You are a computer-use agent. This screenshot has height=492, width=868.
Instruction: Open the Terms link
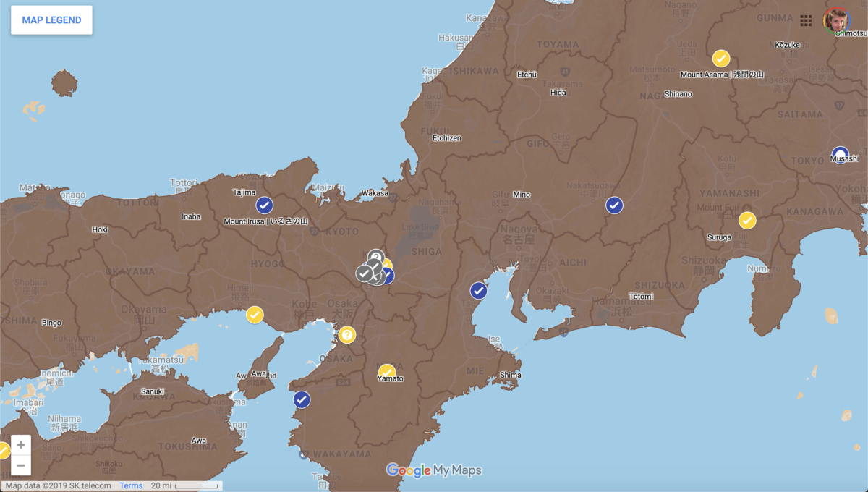coord(131,485)
